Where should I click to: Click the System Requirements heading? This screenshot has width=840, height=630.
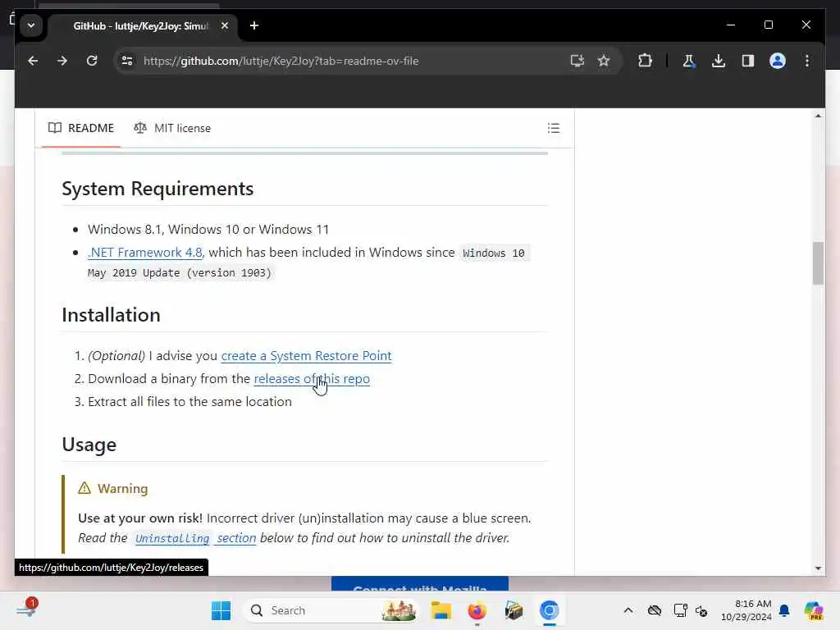[x=157, y=189]
